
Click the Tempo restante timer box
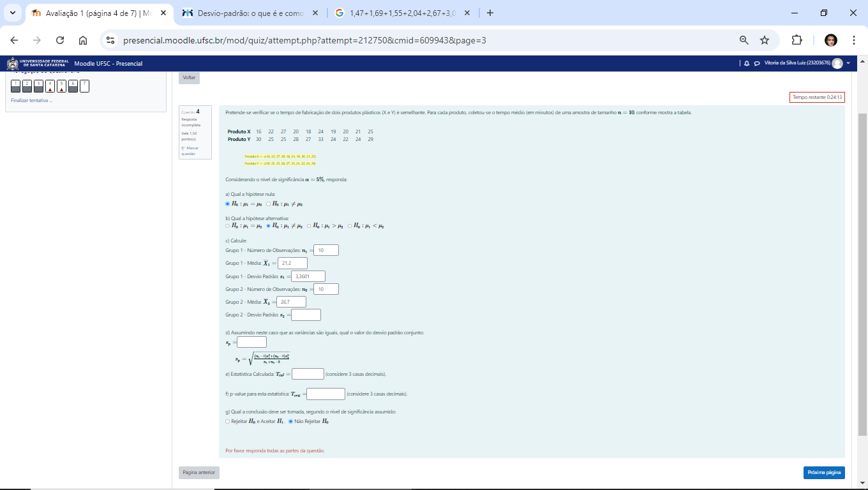coord(818,98)
